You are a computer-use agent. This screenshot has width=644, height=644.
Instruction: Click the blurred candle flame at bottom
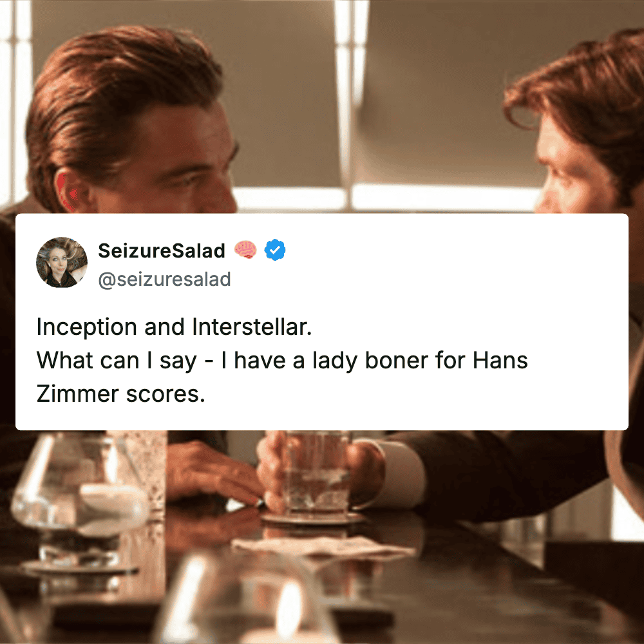coord(289,609)
